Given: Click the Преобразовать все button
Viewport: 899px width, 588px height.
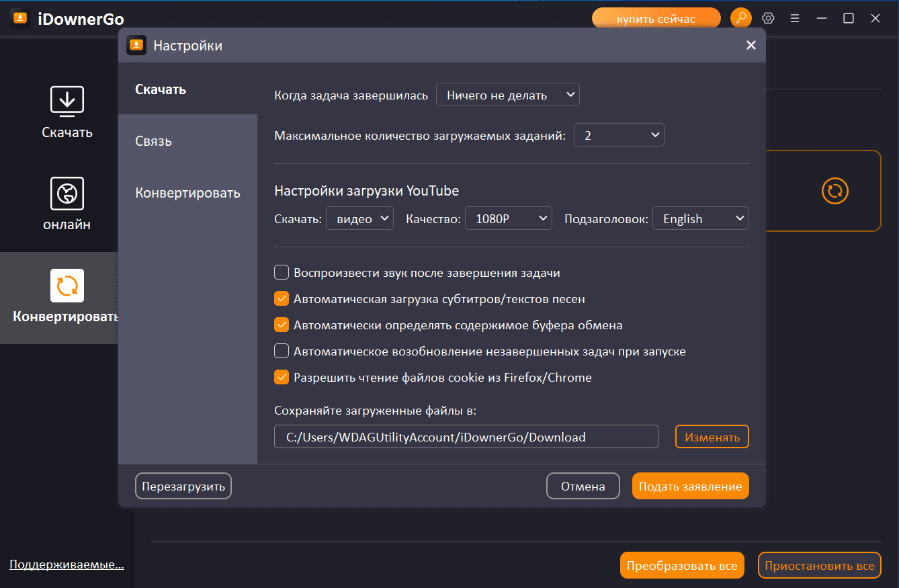Looking at the screenshot, I should pos(682,565).
